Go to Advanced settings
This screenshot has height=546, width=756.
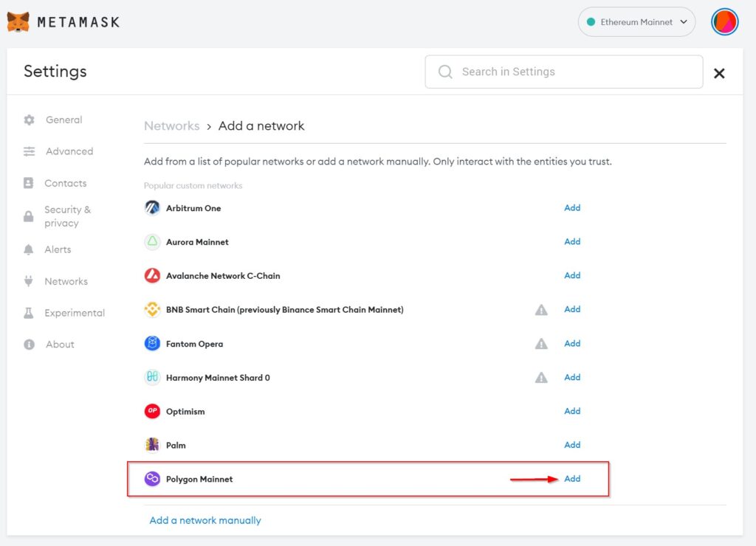click(69, 151)
